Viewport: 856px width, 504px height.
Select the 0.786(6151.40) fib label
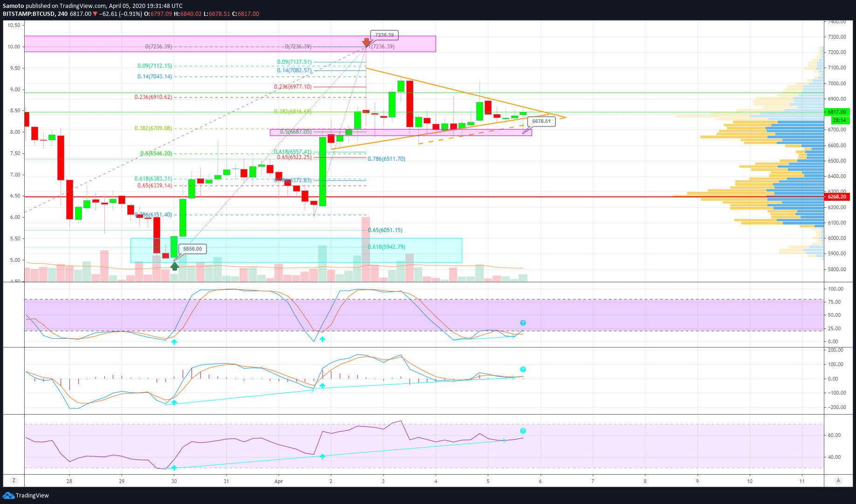pos(153,215)
